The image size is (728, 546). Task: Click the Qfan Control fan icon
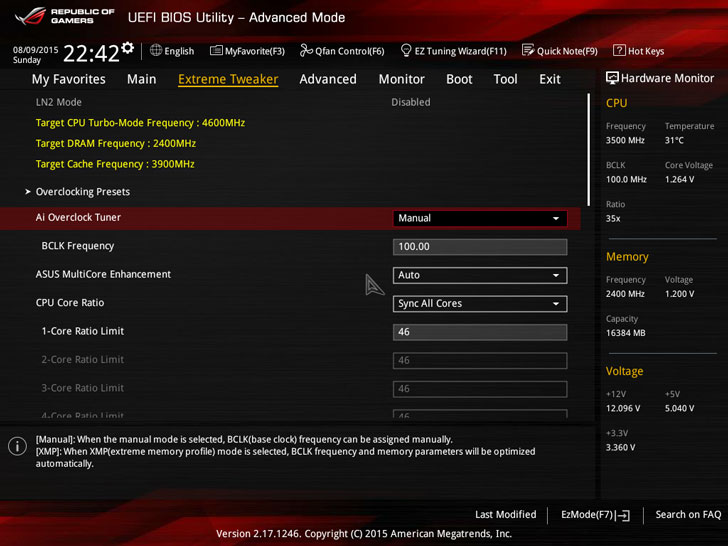point(306,50)
